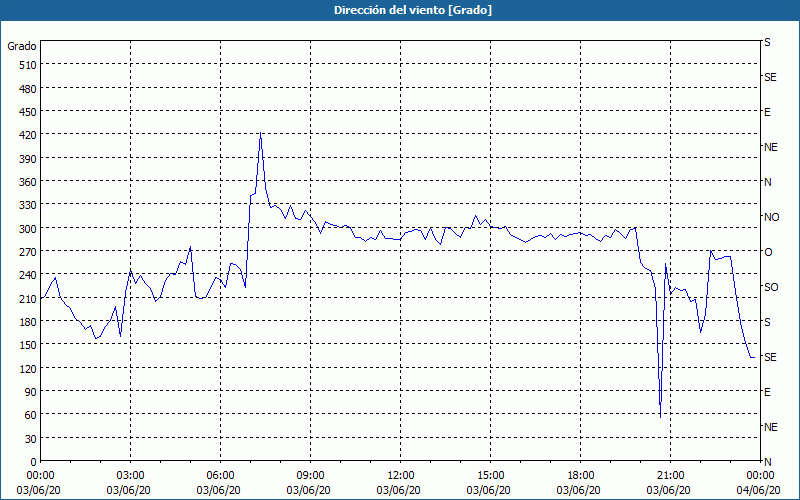Click the 60 y-axis label
Image resolution: width=800 pixels, height=500 pixels.
pos(31,415)
